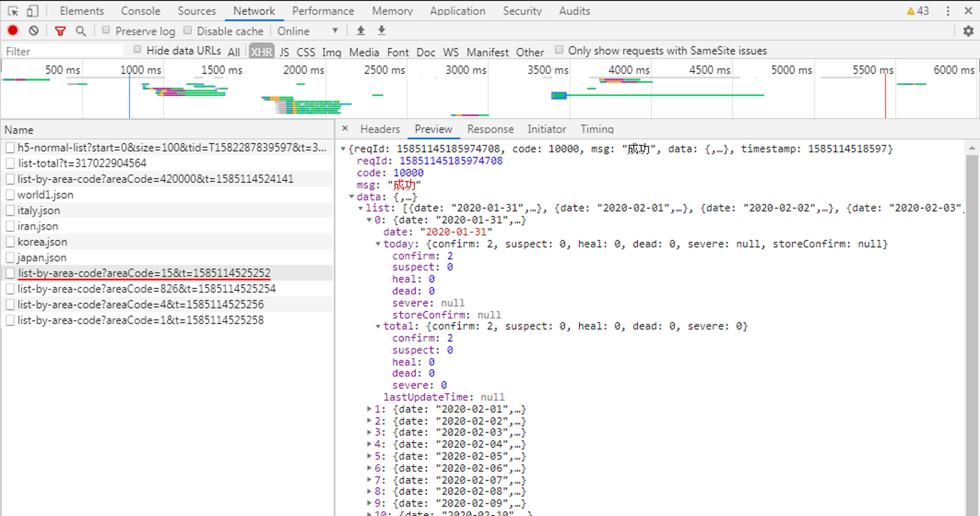Tick checkbox beside world1.json request
The height and width of the screenshot is (516, 980).
click(x=10, y=194)
